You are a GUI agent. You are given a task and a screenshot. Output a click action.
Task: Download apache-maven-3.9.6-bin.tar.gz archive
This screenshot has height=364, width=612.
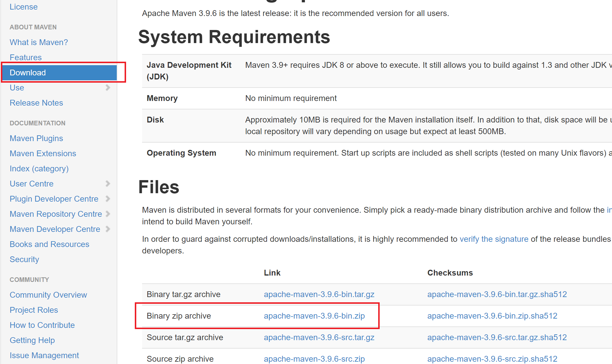coord(319,294)
